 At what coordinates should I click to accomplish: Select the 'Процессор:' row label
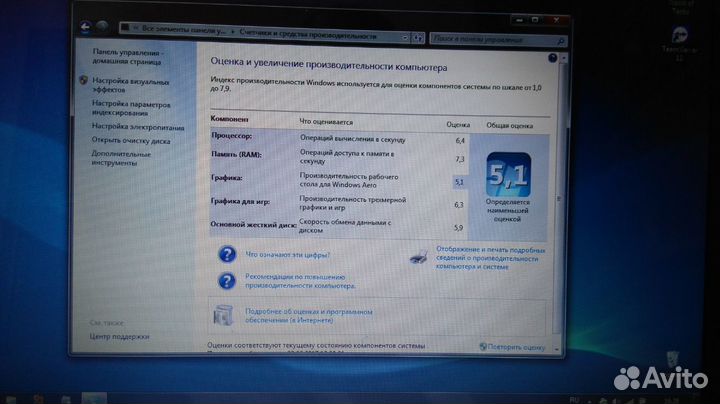coord(231,136)
